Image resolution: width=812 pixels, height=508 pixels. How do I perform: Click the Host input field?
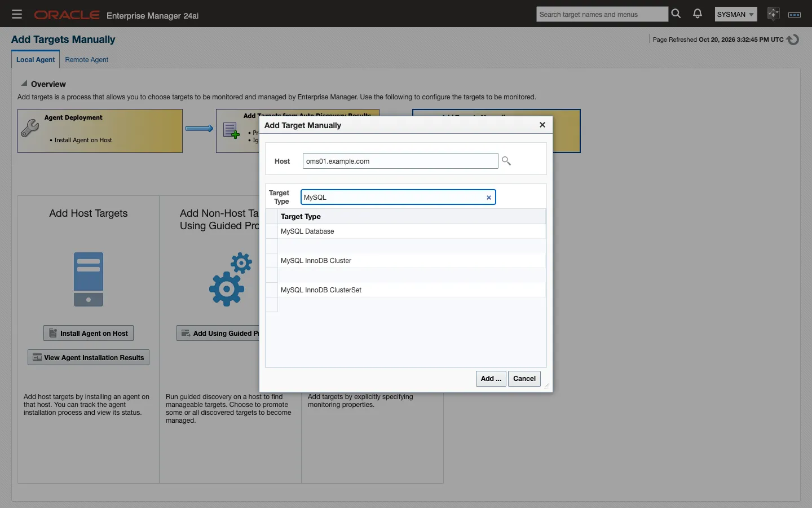[400, 161]
